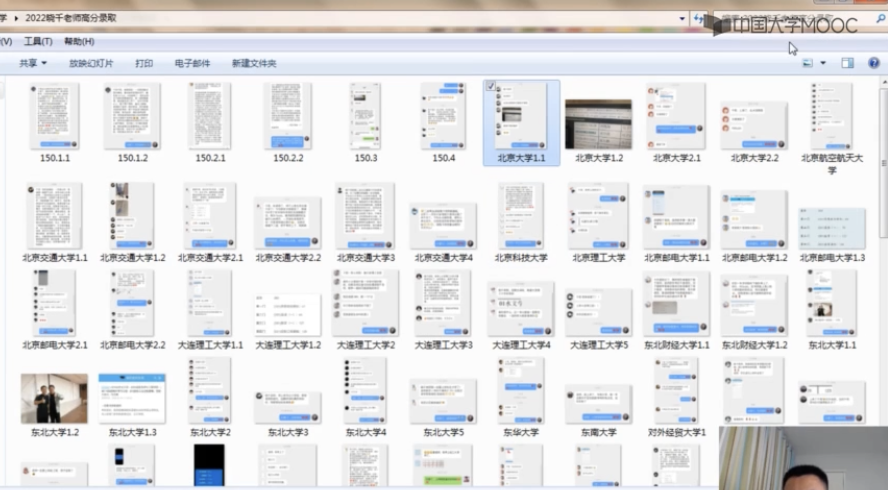
Task: Select the 北京交通大学2.2 thumbnail
Action: point(288,223)
